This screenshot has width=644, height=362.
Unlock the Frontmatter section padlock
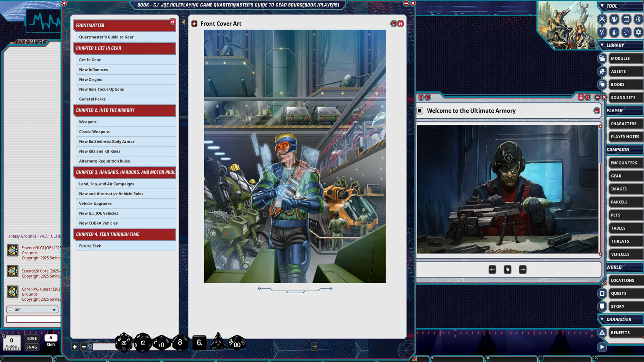point(172,21)
